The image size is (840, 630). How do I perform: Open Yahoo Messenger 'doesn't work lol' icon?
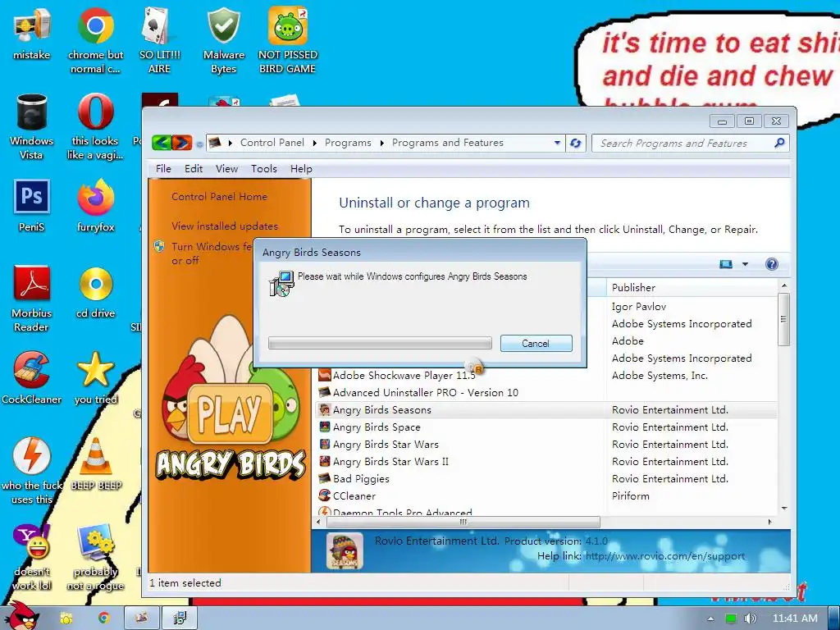click(x=32, y=558)
